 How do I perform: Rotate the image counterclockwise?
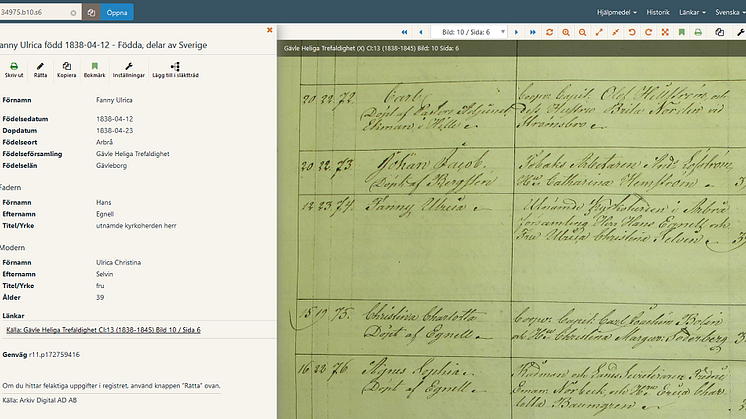point(632,32)
